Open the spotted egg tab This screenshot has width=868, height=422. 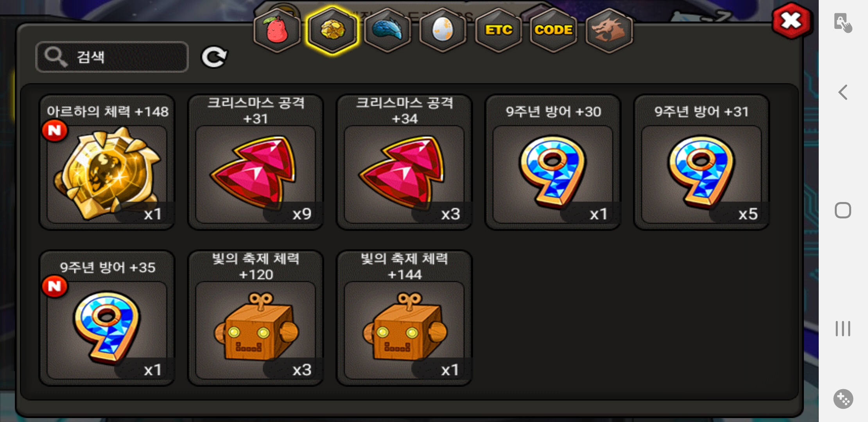(x=443, y=30)
